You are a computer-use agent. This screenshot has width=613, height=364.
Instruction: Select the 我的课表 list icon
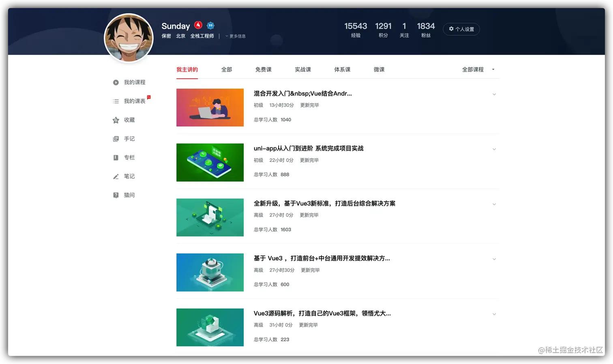[x=116, y=101]
